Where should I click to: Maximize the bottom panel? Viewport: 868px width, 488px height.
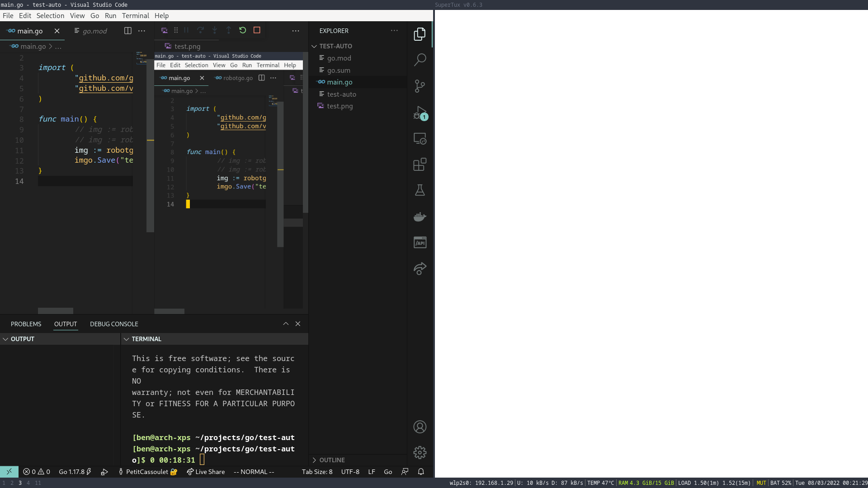pos(286,324)
